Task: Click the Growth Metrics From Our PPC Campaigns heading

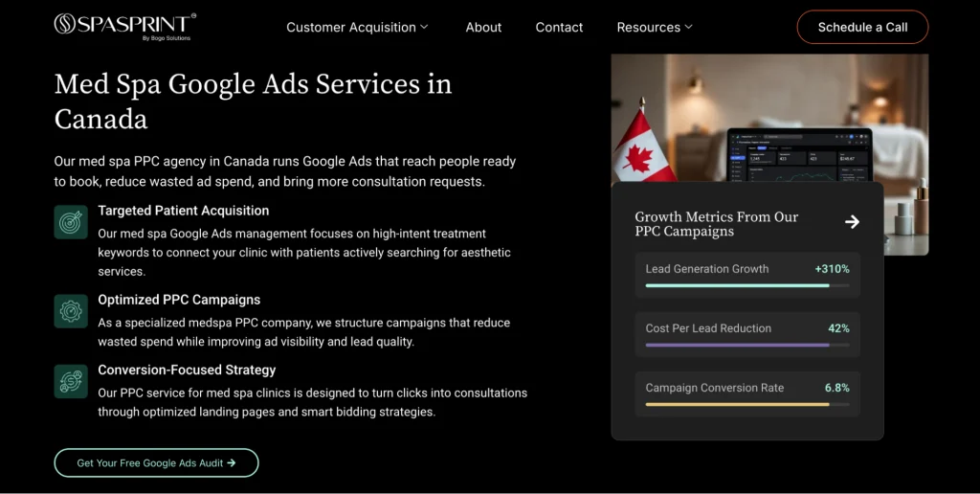Action: (x=716, y=224)
